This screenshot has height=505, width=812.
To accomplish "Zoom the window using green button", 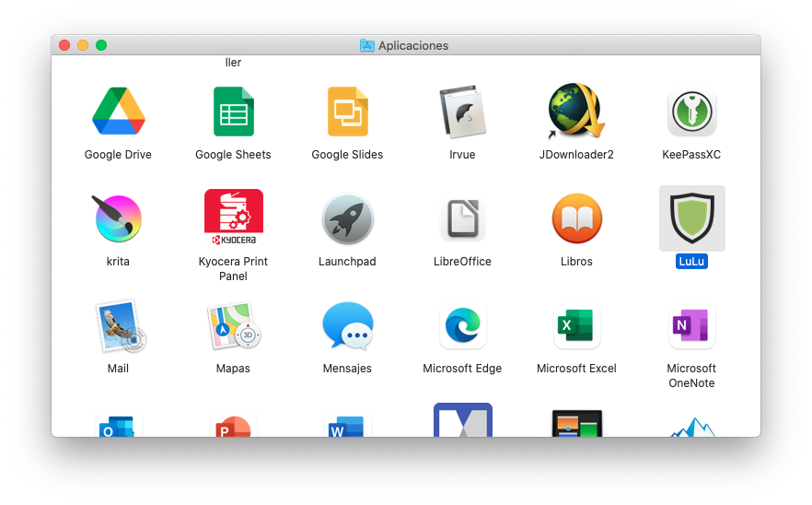I will pos(101,45).
